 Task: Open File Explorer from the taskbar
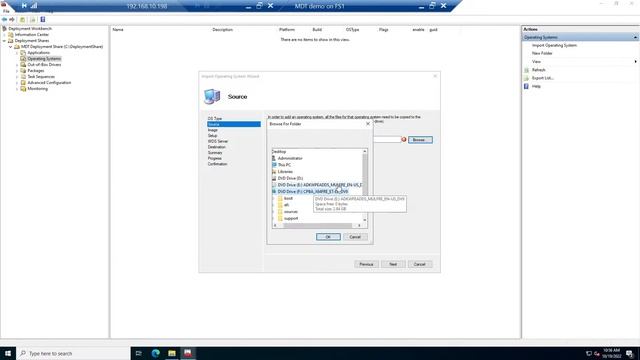[172, 353]
